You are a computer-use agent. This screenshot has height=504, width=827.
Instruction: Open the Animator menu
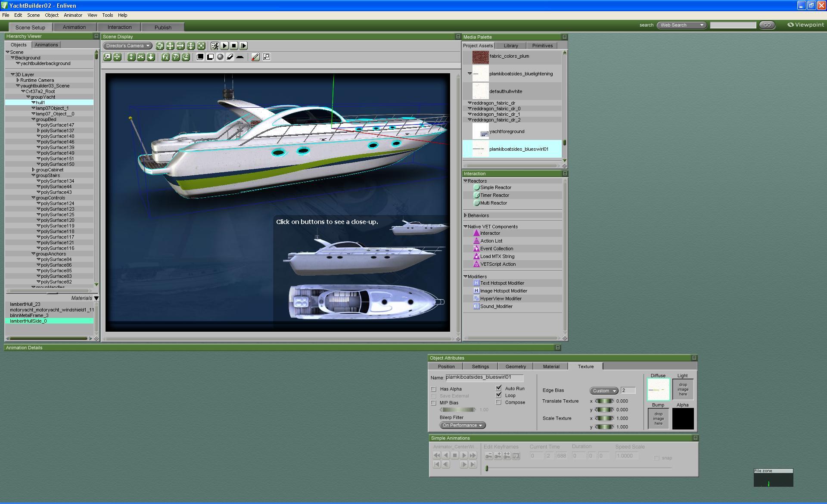click(x=73, y=15)
